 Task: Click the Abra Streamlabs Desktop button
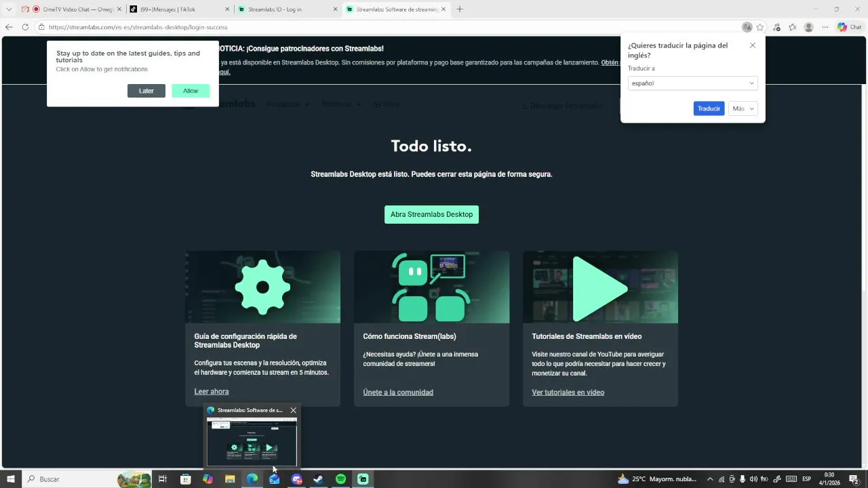click(431, 214)
